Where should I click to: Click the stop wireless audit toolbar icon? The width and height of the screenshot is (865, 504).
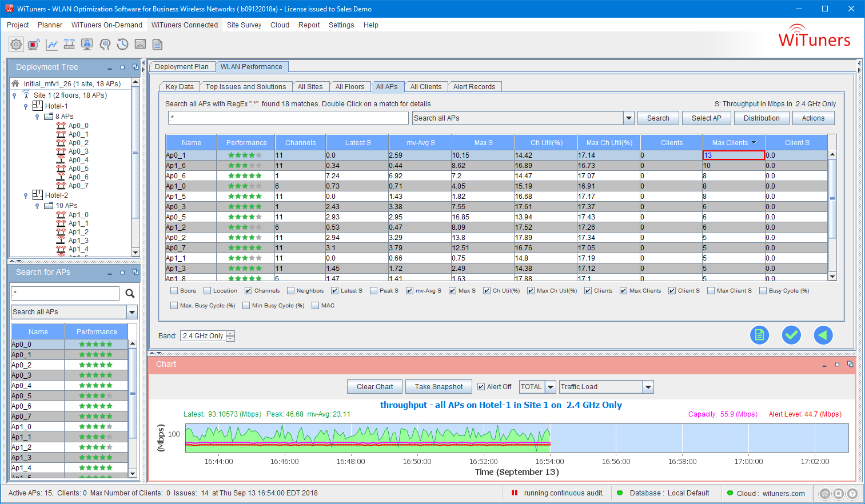33,45
